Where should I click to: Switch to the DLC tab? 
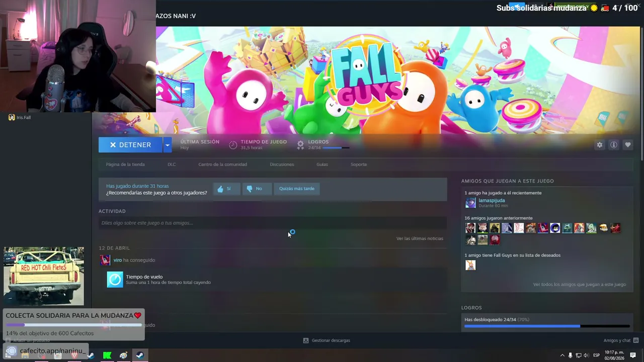coord(172,164)
